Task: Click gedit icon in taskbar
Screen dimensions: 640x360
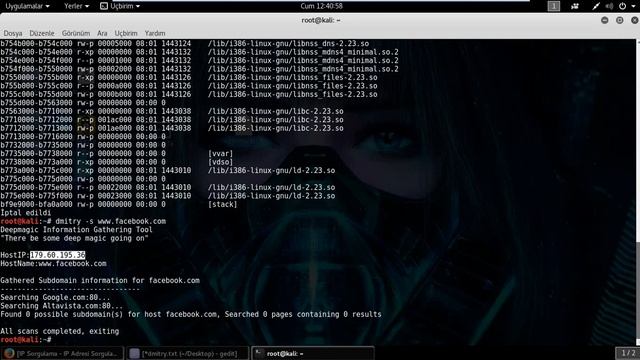Action: coord(134,353)
